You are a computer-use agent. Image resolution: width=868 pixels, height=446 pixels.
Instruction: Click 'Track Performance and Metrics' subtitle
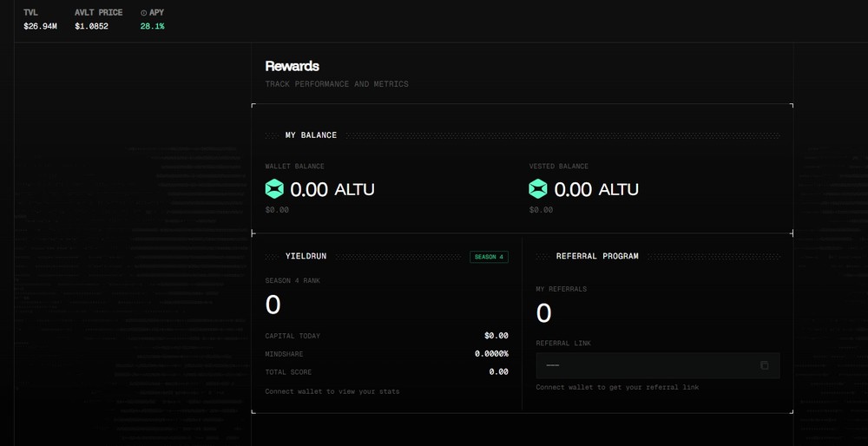[337, 84]
